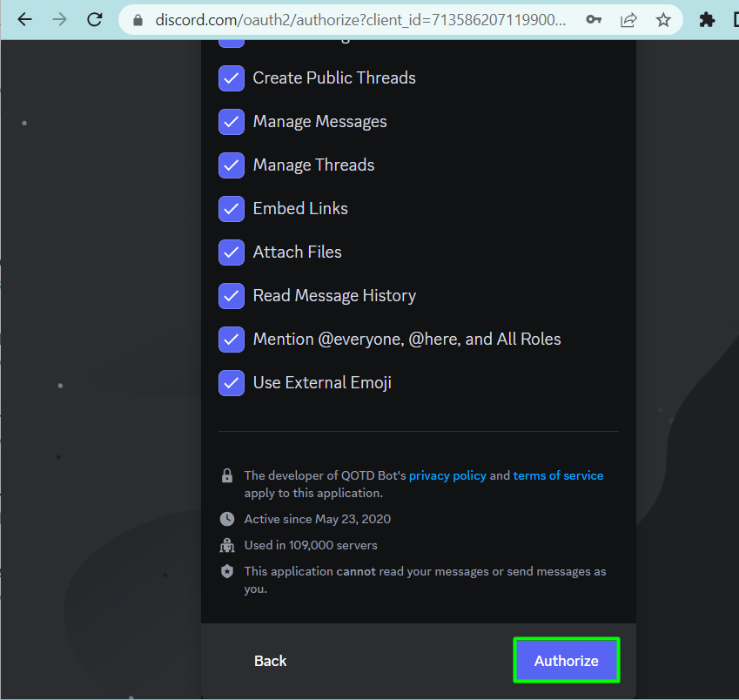
Task: Bookmark this page with star
Action: tap(663, 20)
